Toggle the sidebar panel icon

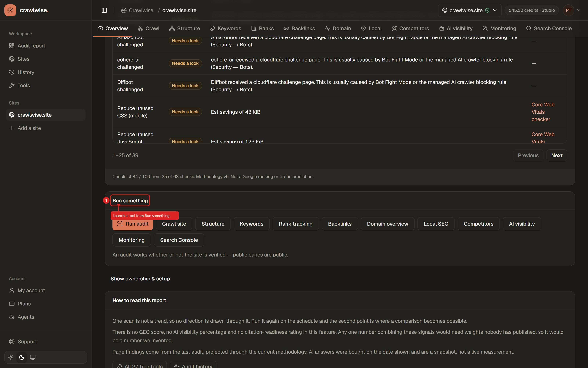coord(104,10)
